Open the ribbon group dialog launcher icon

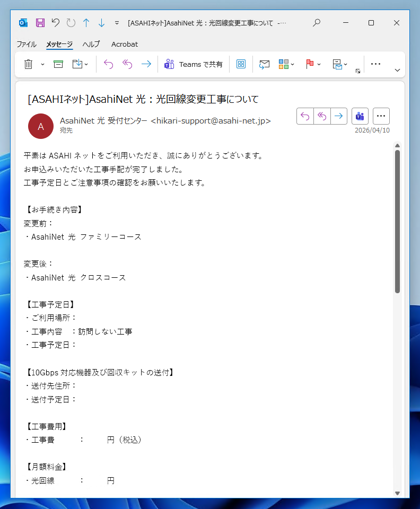point(358,71)
